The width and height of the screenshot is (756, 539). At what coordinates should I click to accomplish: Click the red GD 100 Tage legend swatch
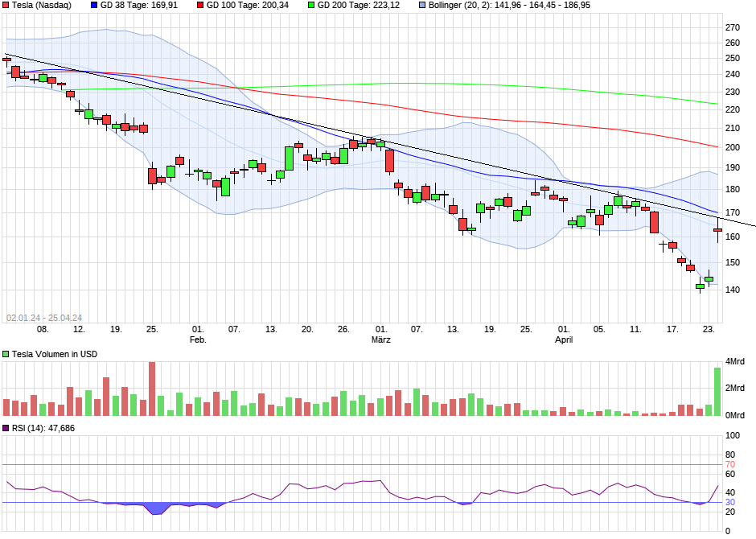click(200, 6)
